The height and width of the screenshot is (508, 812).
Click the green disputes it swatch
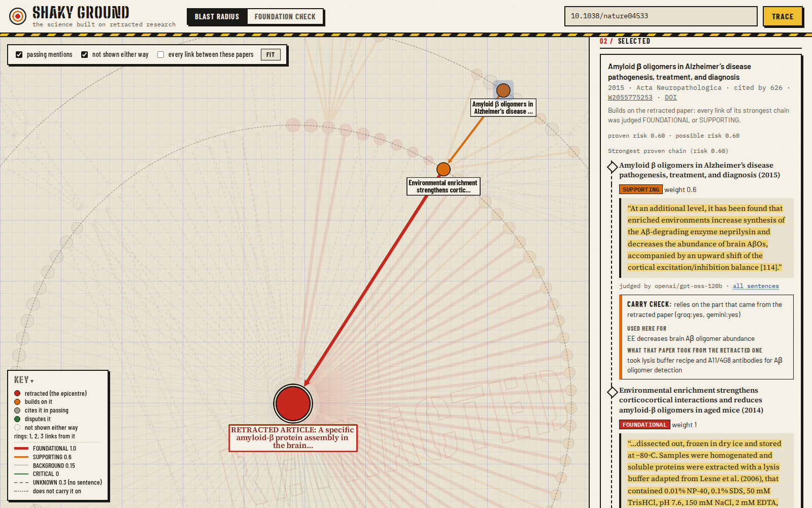tap(17, 419)
